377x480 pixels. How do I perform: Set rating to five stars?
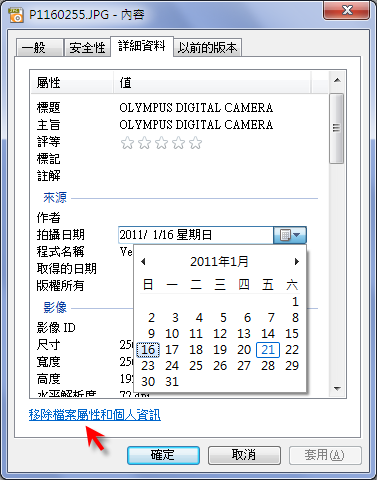(196, 143)
